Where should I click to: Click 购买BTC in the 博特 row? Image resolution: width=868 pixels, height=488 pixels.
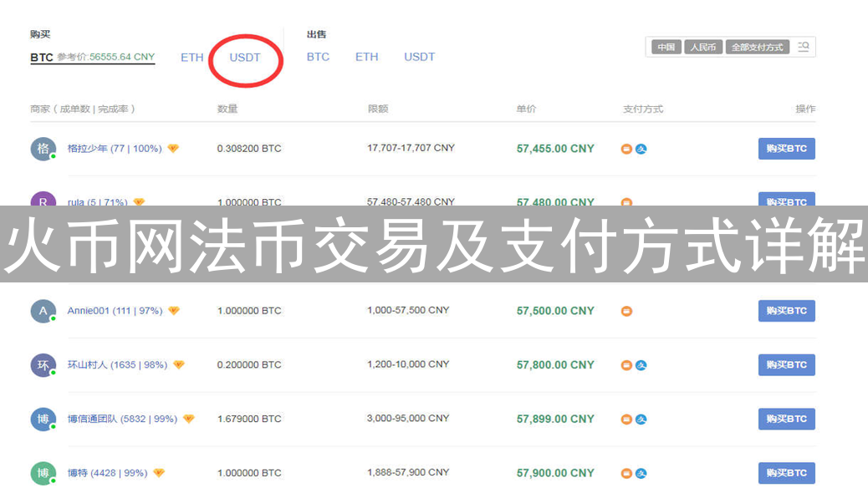(787, 473)
